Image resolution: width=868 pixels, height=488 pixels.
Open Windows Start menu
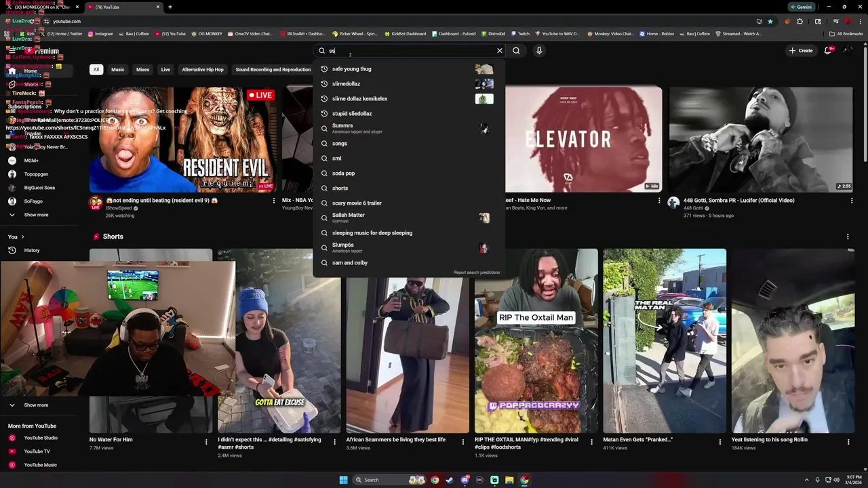tap(343, 480)
